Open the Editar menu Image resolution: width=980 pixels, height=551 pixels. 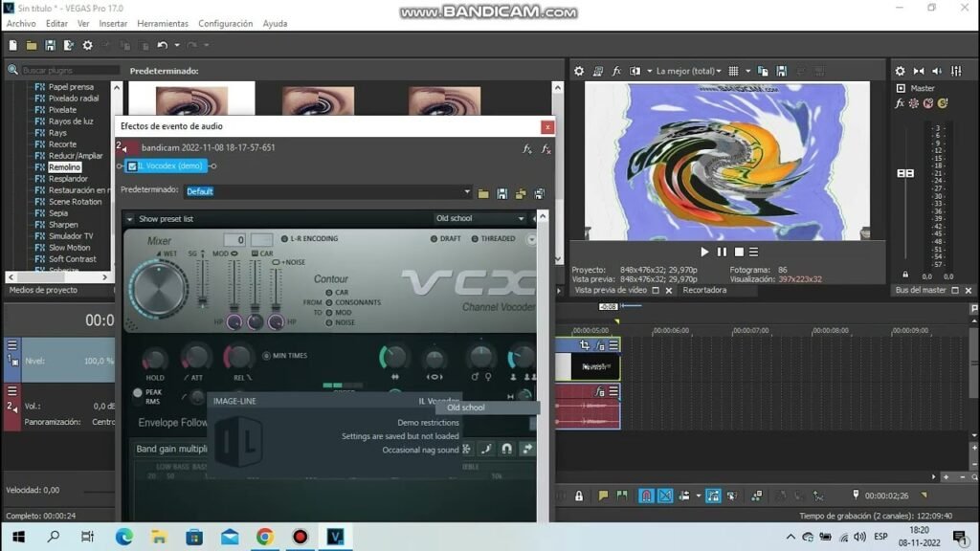click(x=56, y=24)
